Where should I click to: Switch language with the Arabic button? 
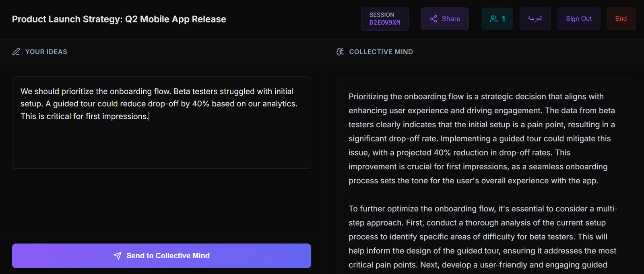coord(535,19)
